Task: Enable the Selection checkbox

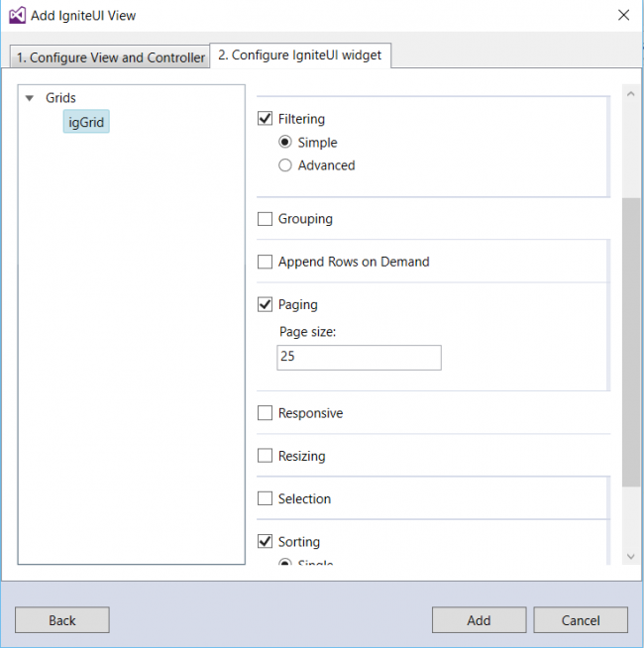Action: coord(265,498)
